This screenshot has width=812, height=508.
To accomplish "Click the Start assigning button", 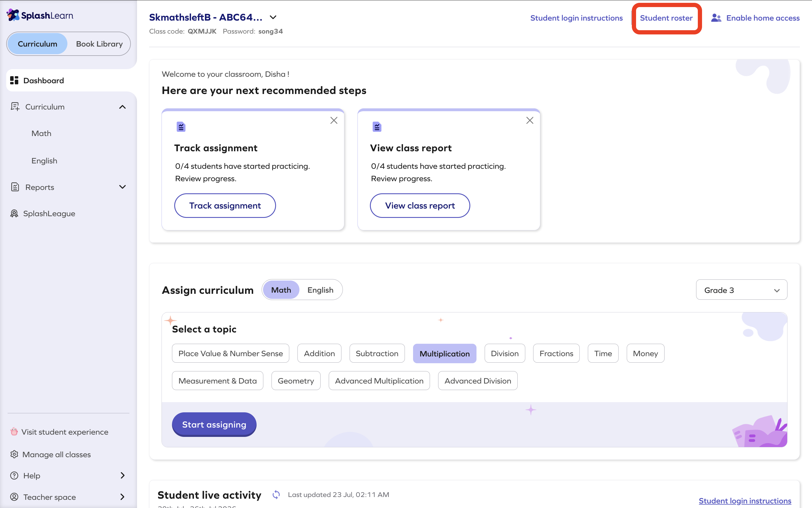I will [214, 424].
